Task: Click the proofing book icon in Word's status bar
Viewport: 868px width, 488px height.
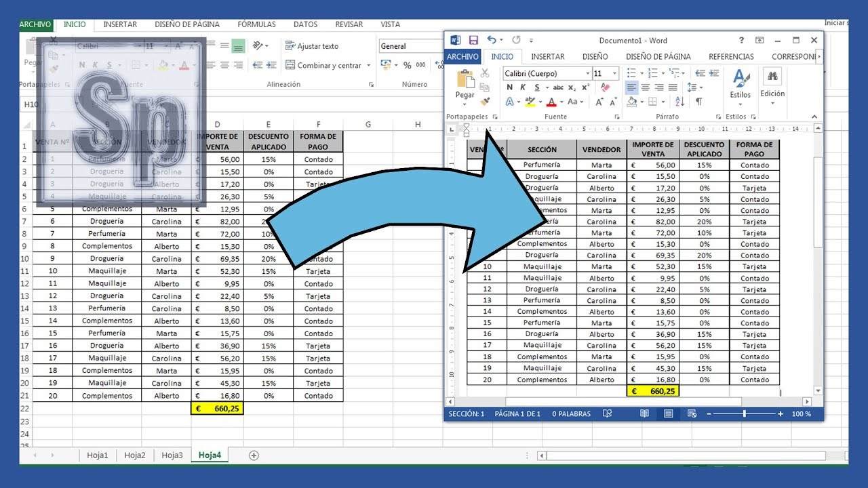Action: pyautogui.click(x=608, y=413)
